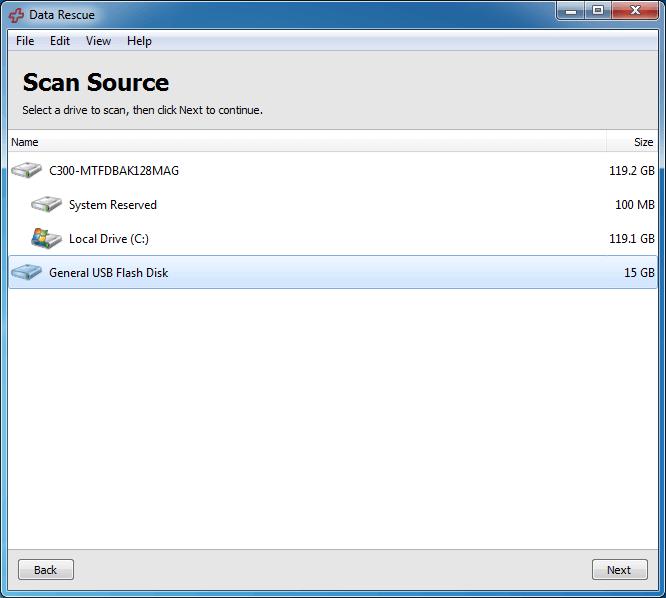
Task: Go back with the Back button
Action: pyautogui.click(x=46, y=570)
